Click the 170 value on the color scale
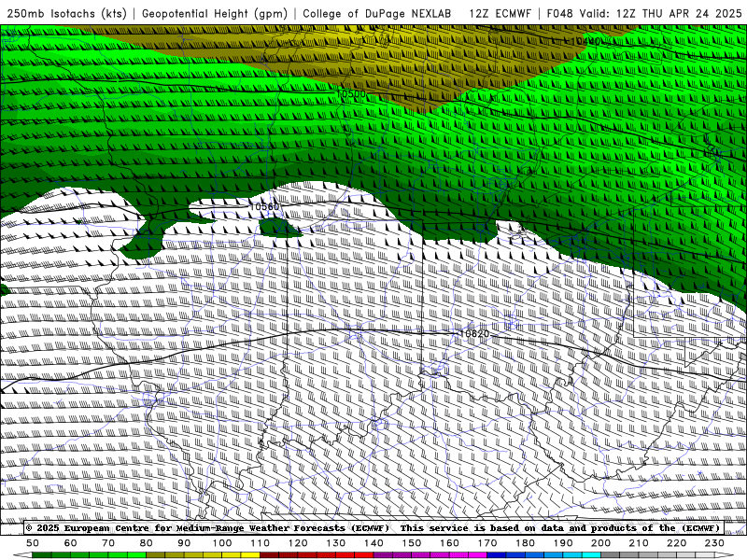Viewport: 747px width, 560px height. tap(487, 543)
